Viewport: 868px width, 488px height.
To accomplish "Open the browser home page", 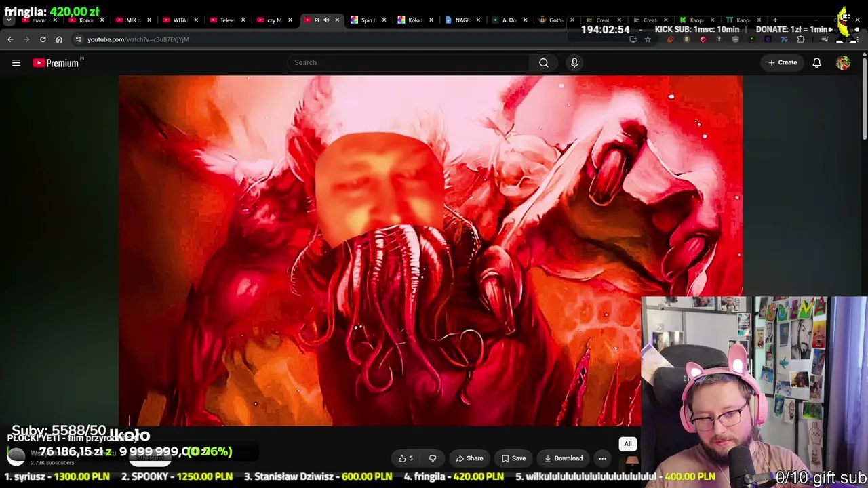I will pyautogui.click(x=59, y=39).
